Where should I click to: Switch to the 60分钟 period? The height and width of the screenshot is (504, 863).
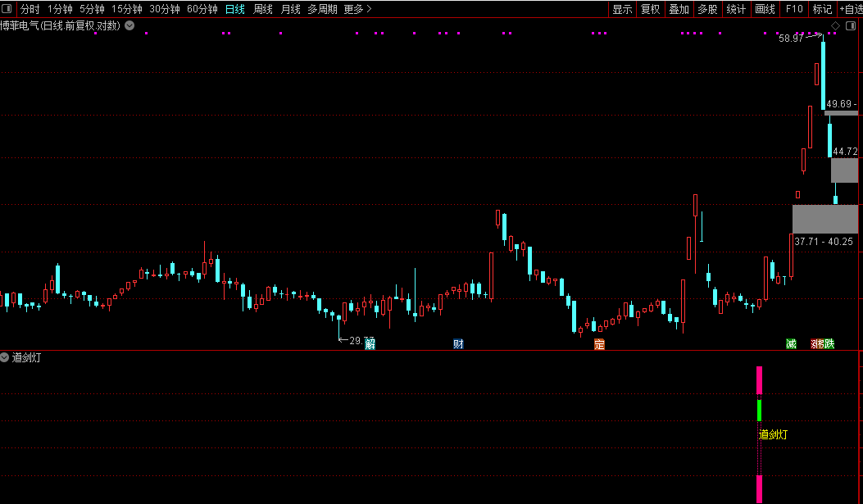[x=202, y=9]
